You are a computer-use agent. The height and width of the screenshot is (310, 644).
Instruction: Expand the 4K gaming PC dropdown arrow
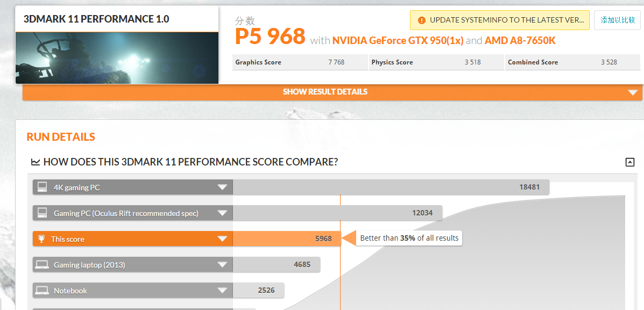coord(222,188)
